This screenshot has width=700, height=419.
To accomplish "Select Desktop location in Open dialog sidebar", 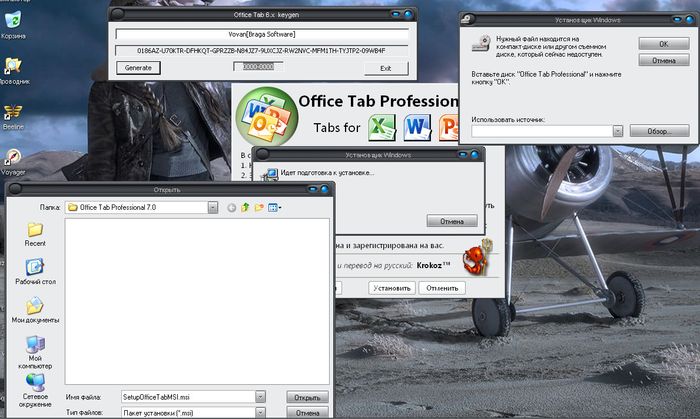I will 35,271.
